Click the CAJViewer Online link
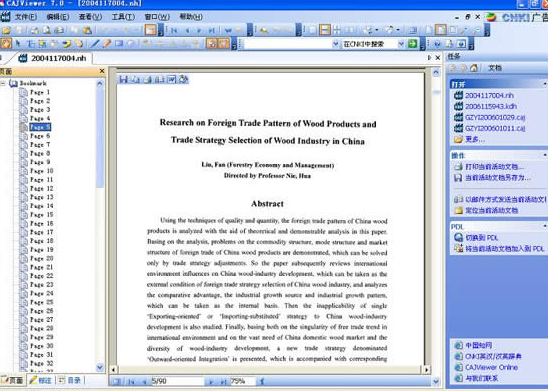Image resolution: width=548 pixels, height=391 pixels. (491, 367)
